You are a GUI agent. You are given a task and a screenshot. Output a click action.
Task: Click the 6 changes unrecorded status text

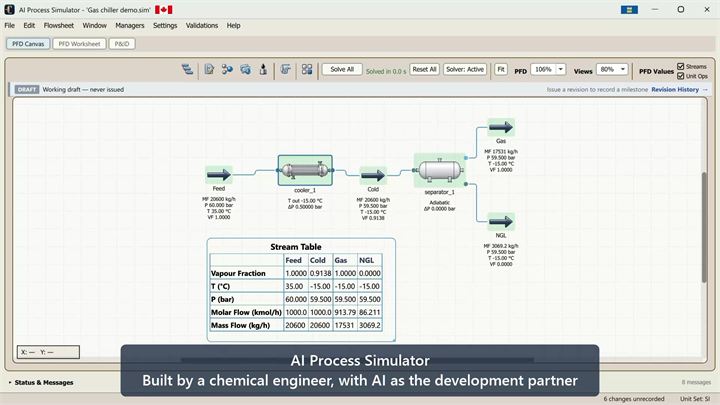pyautogui.click(x=634, y=399)
